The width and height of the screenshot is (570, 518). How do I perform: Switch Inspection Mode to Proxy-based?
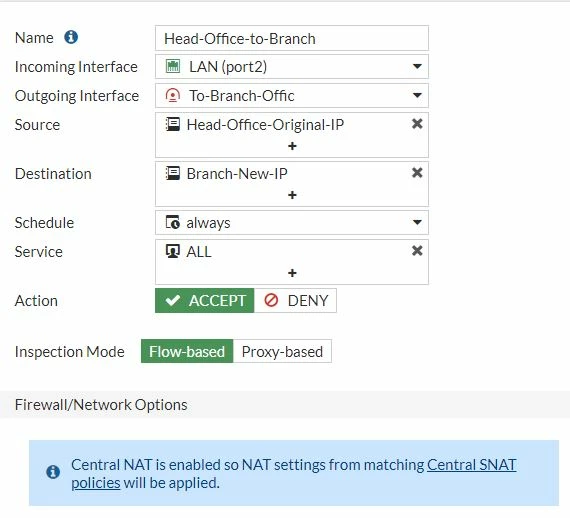pyautogui.click(x=282, y=352)
